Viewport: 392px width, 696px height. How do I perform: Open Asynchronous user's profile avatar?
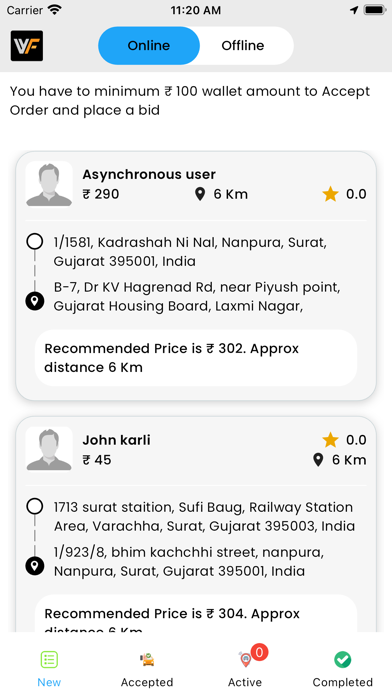coord(49,184)
